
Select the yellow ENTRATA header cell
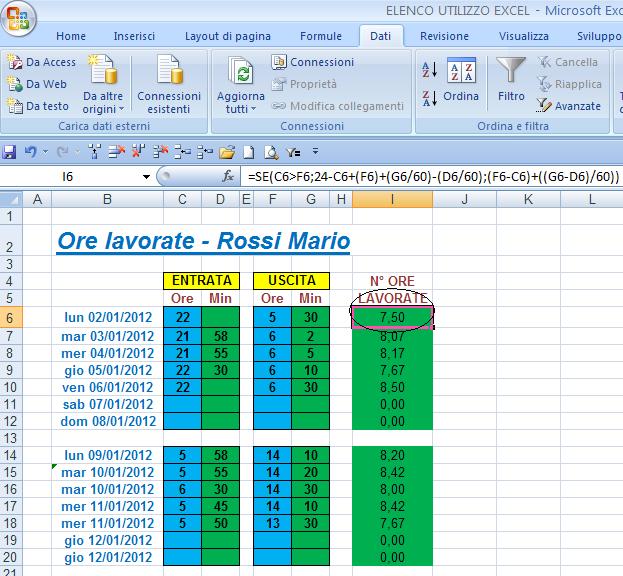(201, 280)
